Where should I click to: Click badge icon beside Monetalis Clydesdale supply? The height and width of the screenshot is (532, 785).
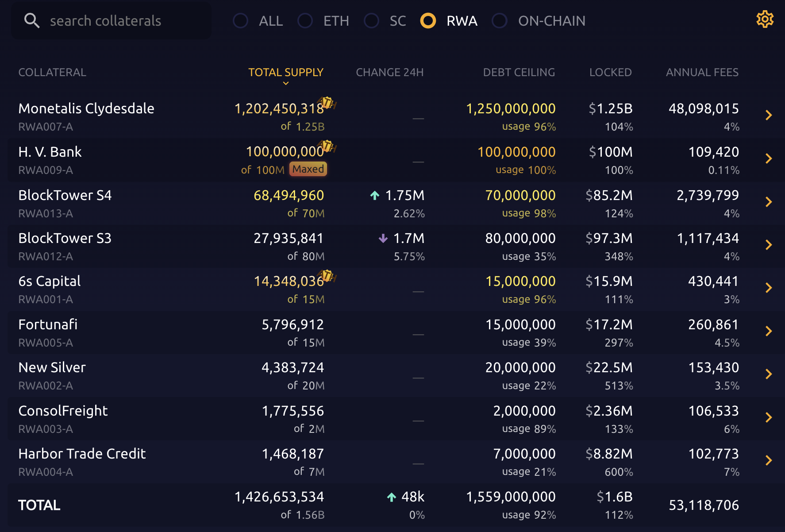pos(327,103)
